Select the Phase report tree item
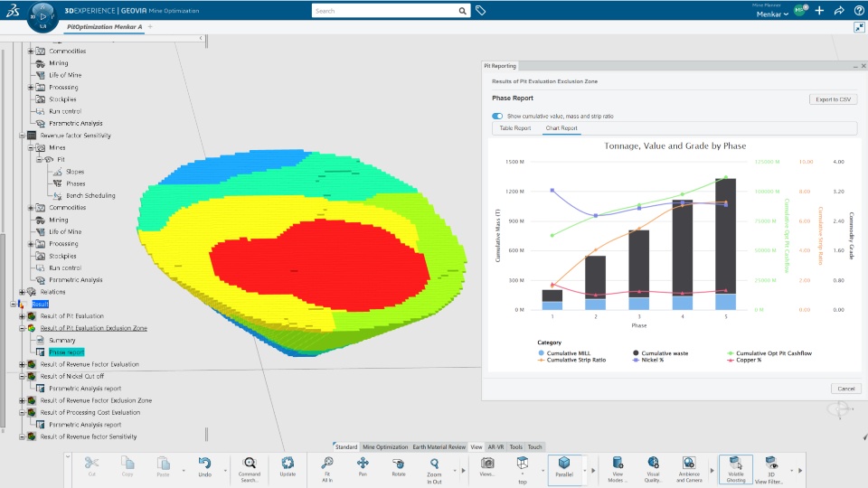This screenshot has height=488, width=868. 66,352
